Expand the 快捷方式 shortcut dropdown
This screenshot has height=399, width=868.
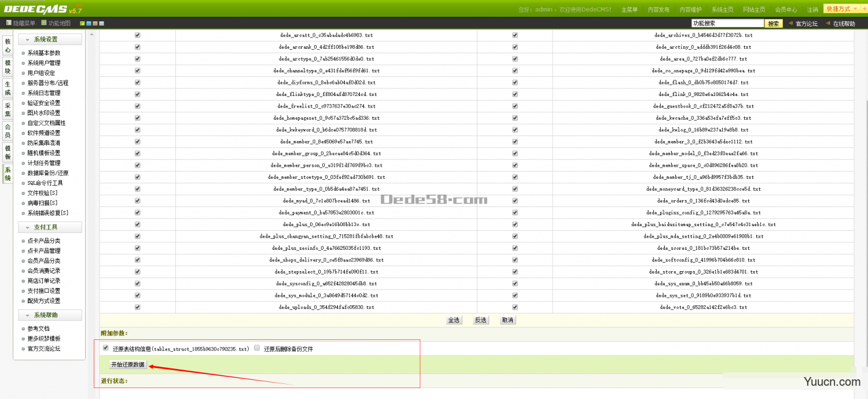click(x=841, y=9)
